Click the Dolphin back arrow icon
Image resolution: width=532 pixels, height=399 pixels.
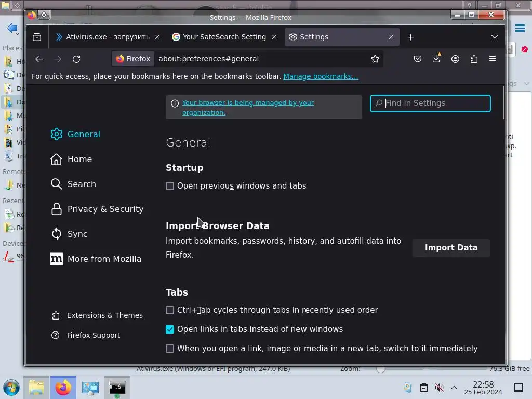(x=12, y=28)
